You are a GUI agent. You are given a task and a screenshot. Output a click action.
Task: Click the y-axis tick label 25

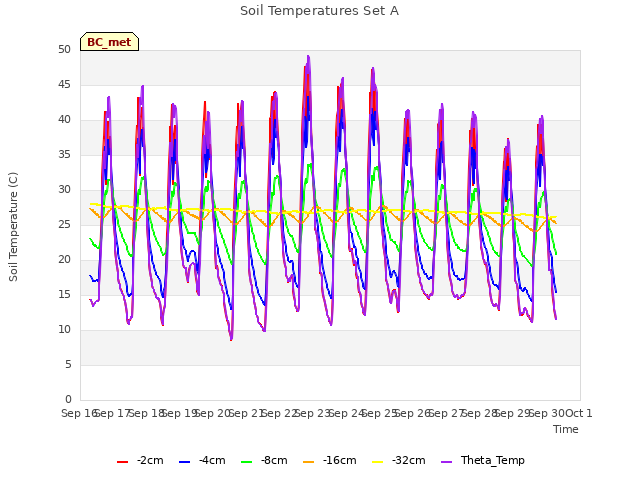pyautogui.click(x=64, y=224)
